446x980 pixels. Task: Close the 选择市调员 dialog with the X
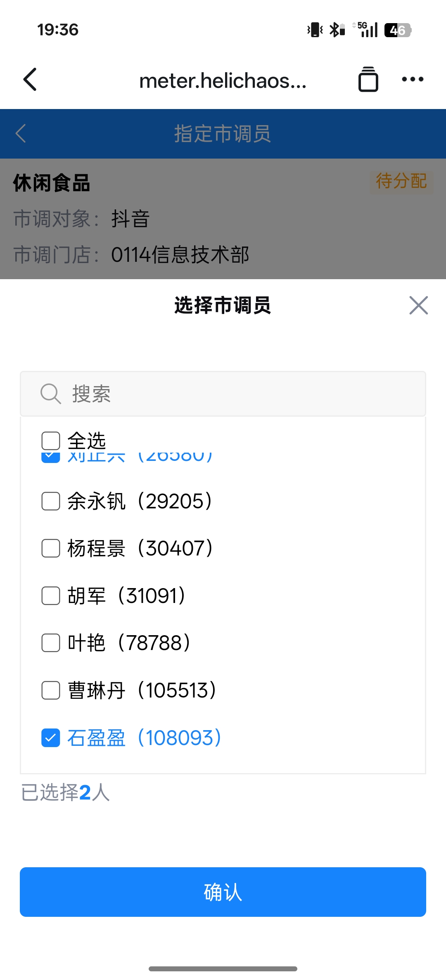pyautogui.click(x=418, y=306)
